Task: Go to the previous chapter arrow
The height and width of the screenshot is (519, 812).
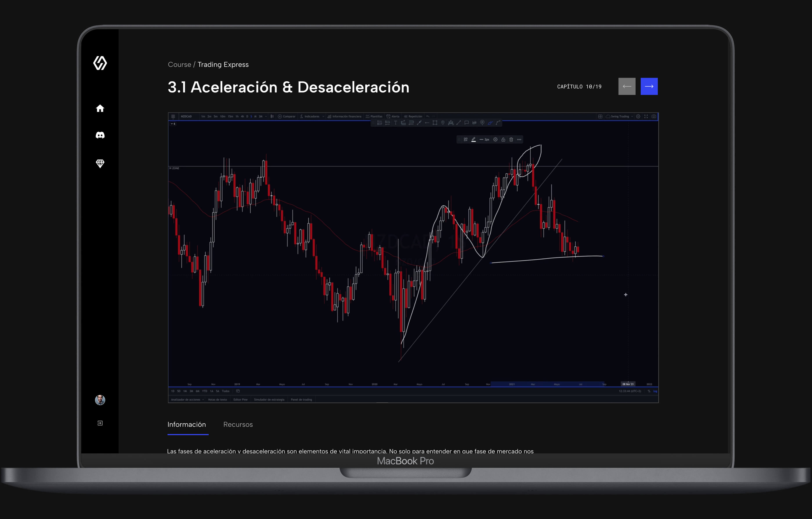Action: point(627,86)
